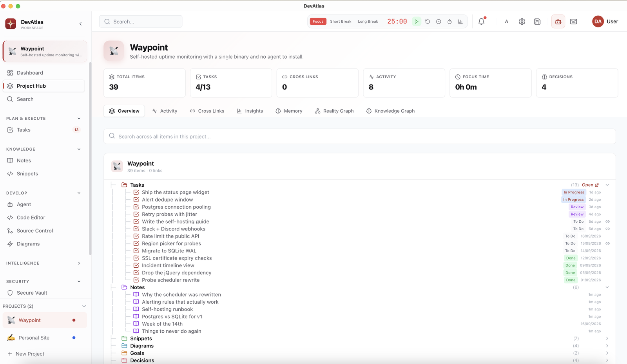
Task: Open the notifications bell
Action: pos(482,22)
